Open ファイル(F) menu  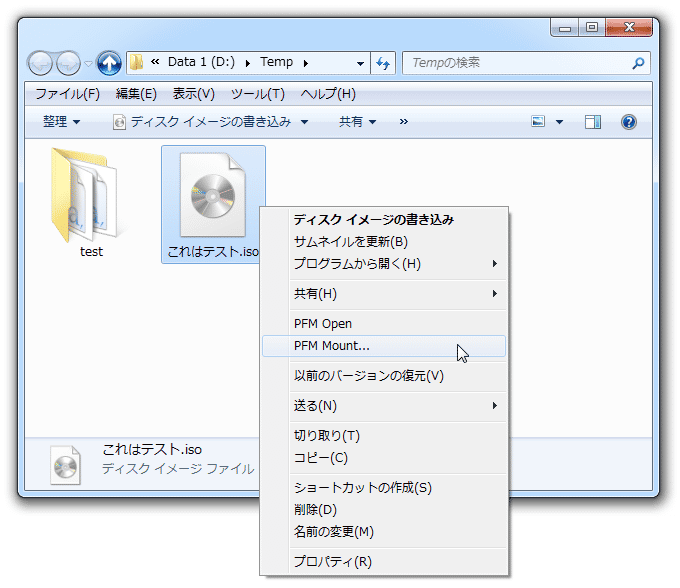click(x=67, y=94)
